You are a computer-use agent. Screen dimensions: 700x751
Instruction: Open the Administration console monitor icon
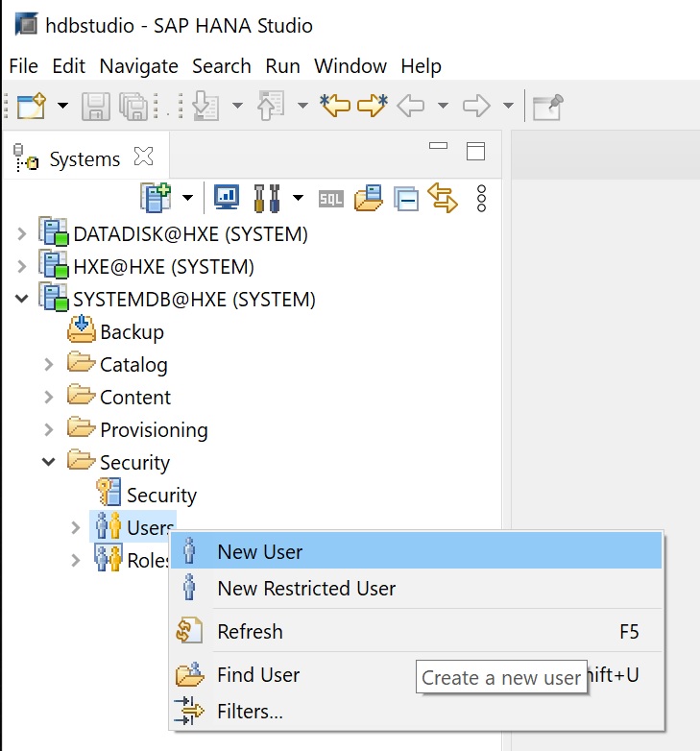(227, 198)
